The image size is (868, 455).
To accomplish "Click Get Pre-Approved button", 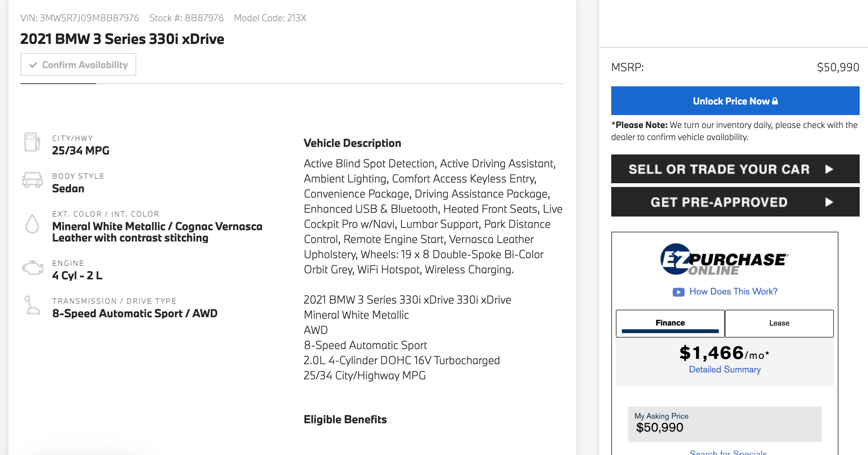I will point(735,202).
